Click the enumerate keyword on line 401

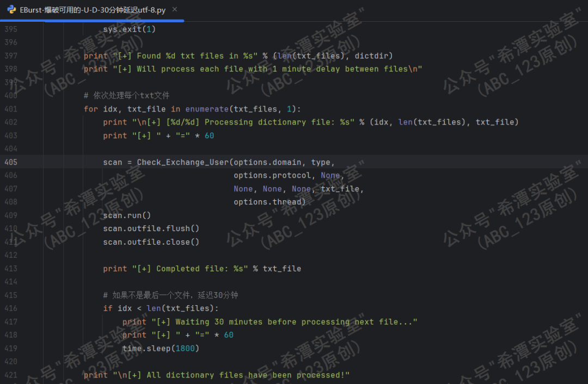[x=207, y=109]
